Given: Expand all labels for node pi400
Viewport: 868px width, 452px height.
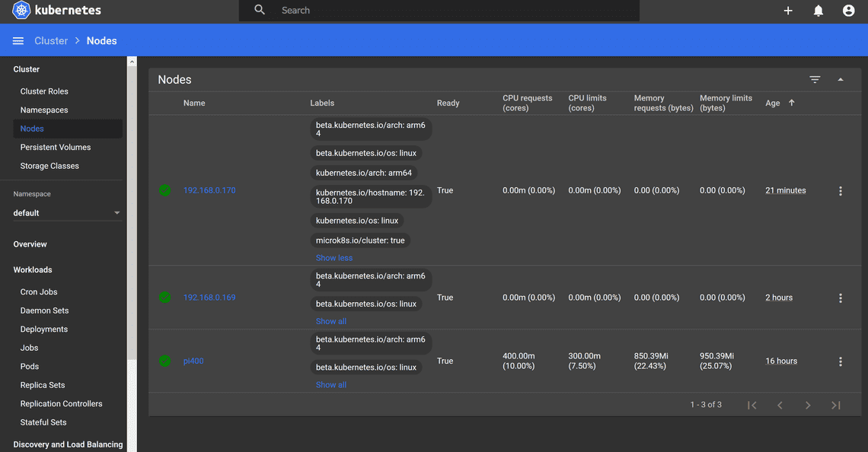Looking at the screenshot, I should [x=331, y=385].
